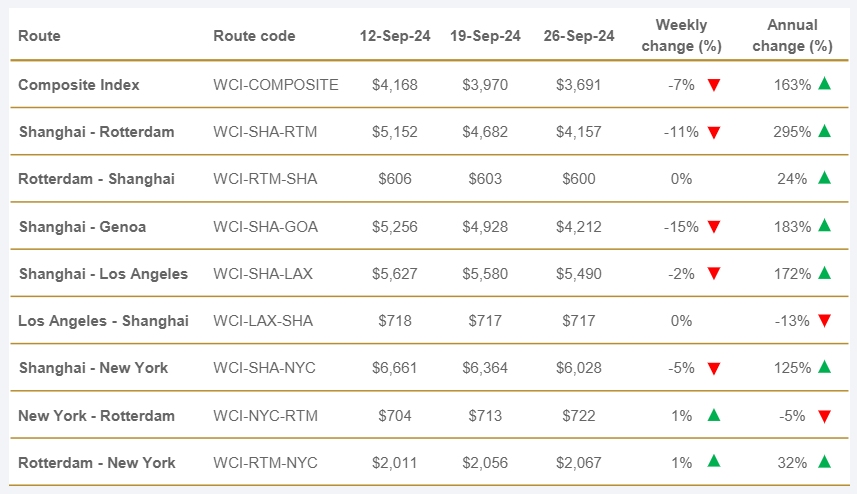Viewport: 857px width, 494px height.
Task: Click the WCI-SHA-LAX route code
Action: pos(265,274)
